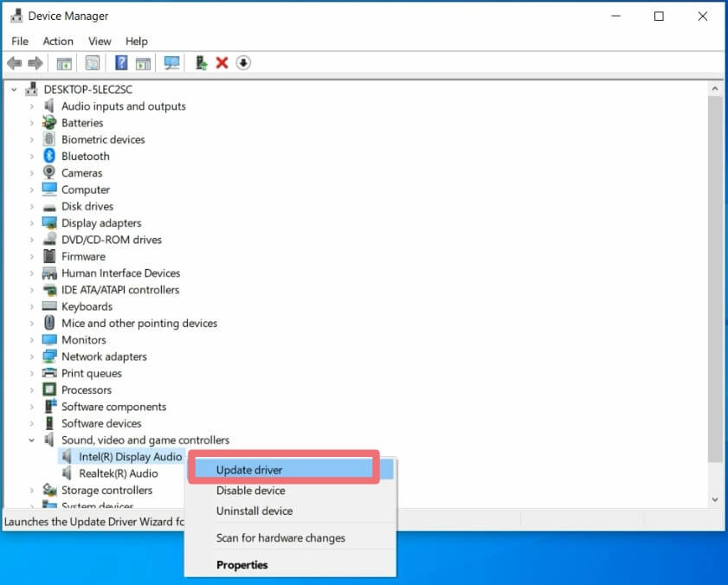Image resolution: width=728 pixels, height=585 pixels.
Task: Click the DESKTOP-5LEC2SC computer icon
Action: (31, 89)
